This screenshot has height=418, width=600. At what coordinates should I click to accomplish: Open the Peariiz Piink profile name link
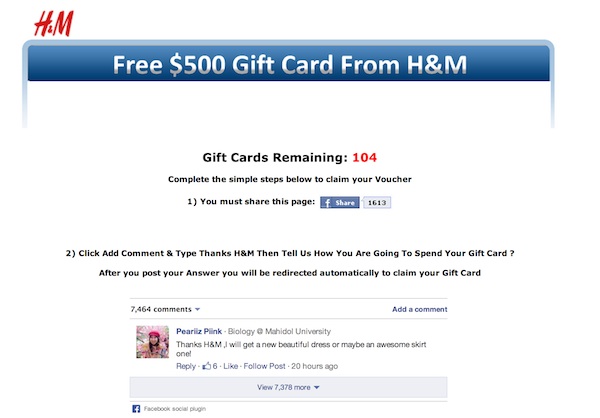coord(199,331)
